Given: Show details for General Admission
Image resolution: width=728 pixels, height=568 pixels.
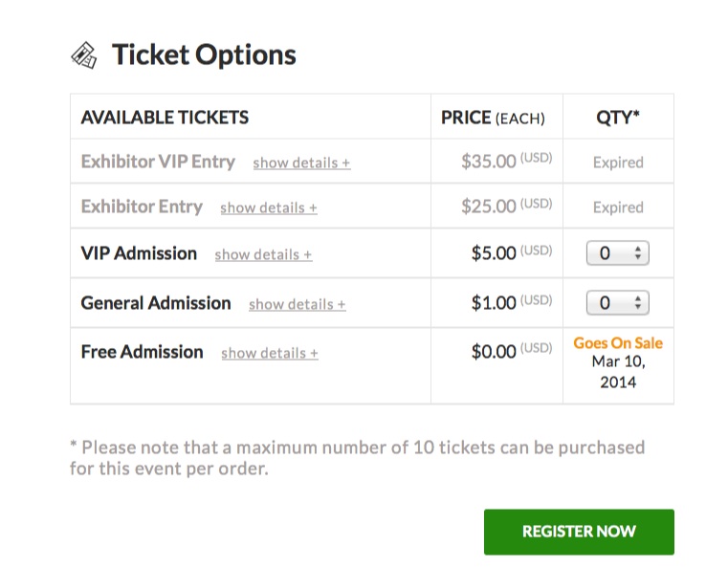Looking at the screenshot, I should [x=297, y=305].
